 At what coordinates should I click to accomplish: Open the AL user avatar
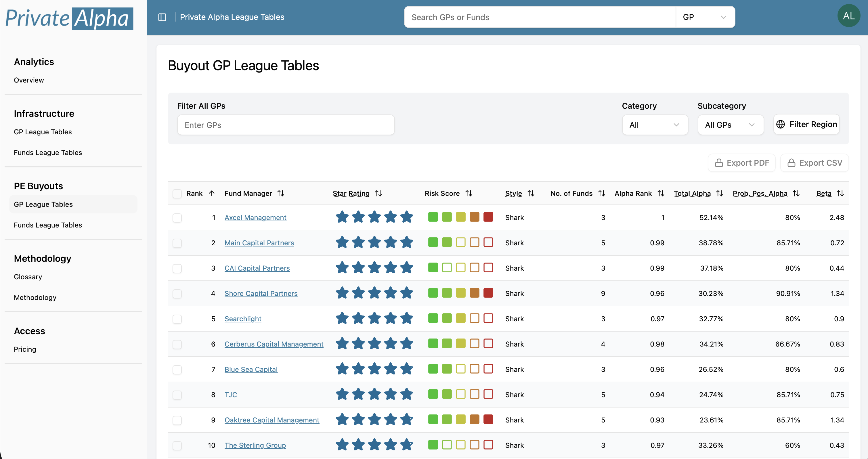coord(848,16)
